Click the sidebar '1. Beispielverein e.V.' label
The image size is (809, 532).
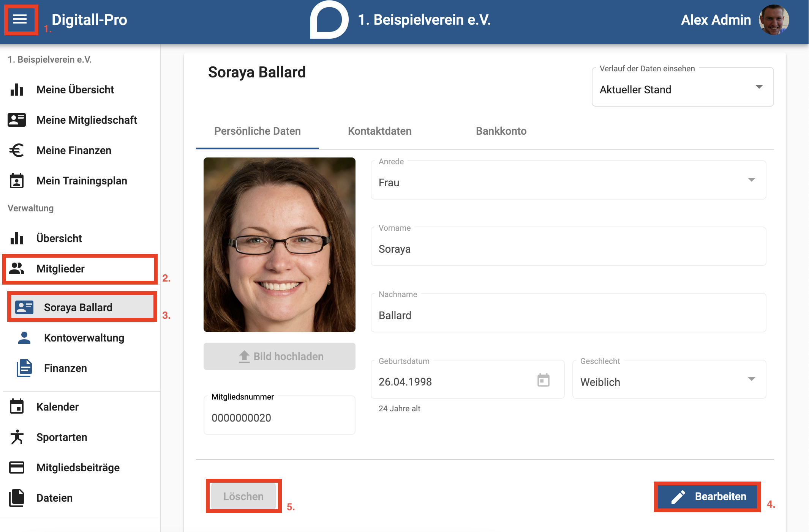(50, 60)
